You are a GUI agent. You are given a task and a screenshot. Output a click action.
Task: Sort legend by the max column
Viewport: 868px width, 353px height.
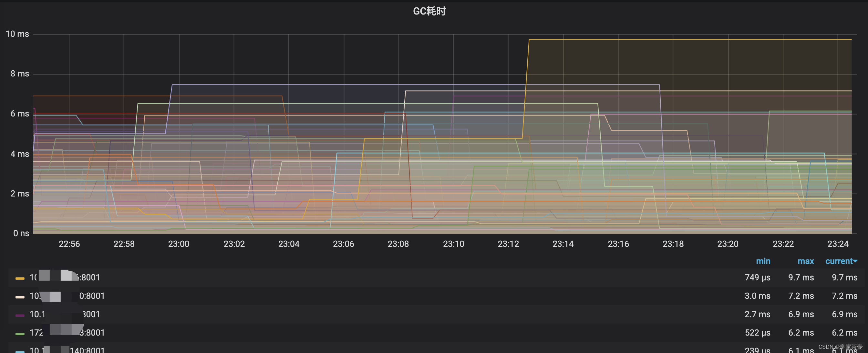[x=805, y=261]
